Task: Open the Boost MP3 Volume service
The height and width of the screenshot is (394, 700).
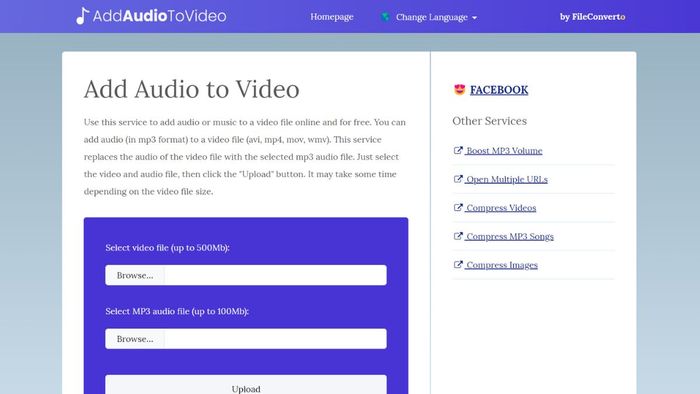Action: pyautogui.click(x=504, y=151)
